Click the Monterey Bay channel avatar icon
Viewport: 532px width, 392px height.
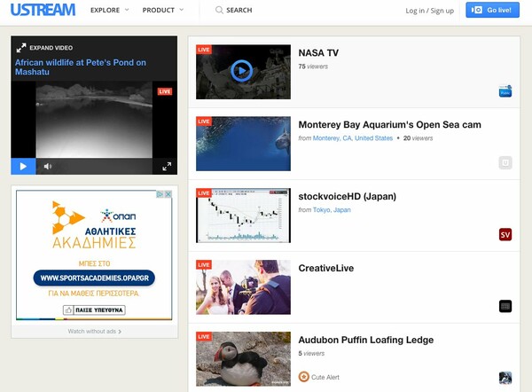505,162
